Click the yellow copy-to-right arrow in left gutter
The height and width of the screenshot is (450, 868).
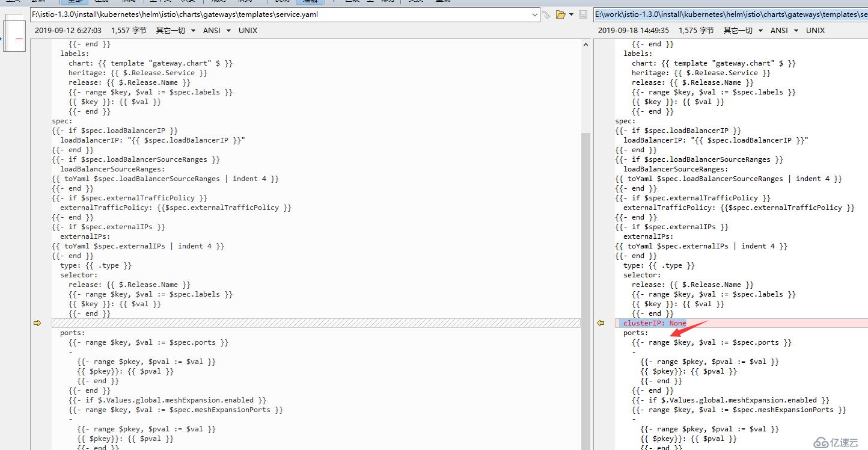point(37,323)
